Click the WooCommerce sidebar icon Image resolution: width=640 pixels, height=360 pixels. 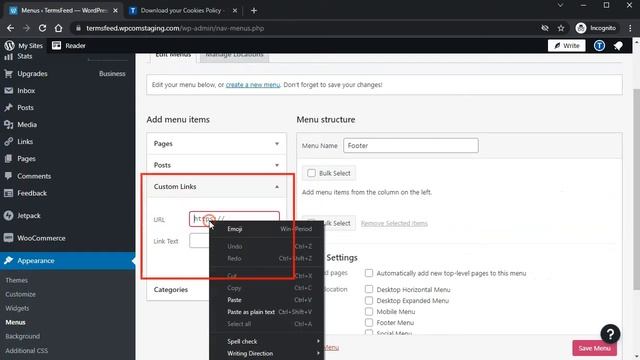coord(8,238)
